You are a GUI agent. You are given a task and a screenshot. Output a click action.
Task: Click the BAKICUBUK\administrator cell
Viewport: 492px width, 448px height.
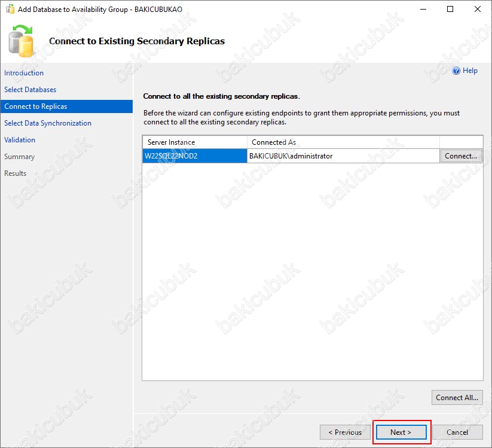coord(343,156)
